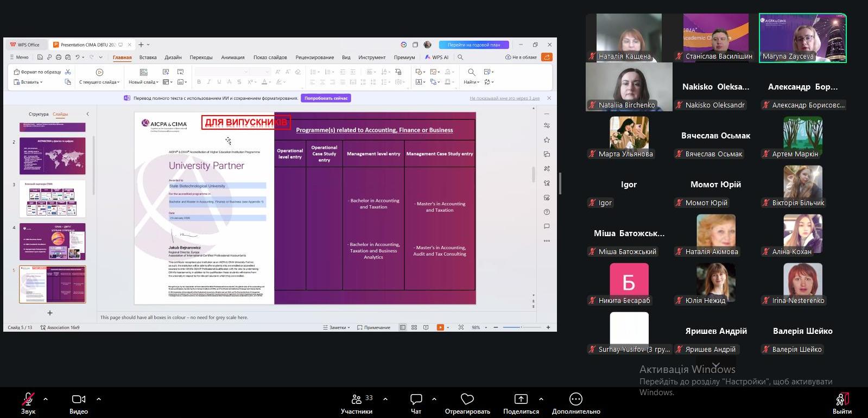This screenshot has height=418, width=868.
Task: Click the Поделиться share screen icon
Action: click(521, 400)
